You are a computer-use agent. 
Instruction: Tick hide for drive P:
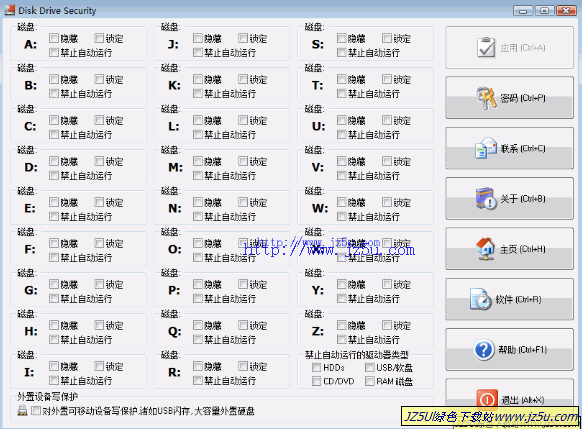point(198,284)
